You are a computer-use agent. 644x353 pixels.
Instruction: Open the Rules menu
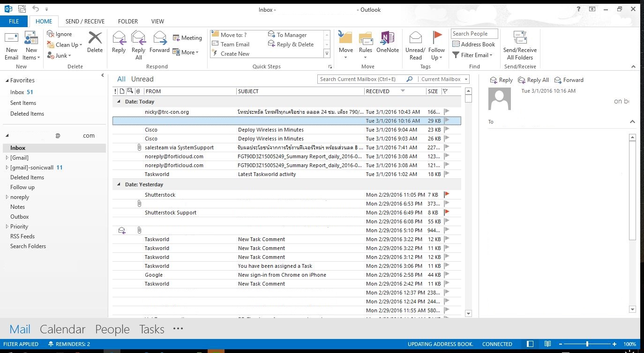pyautogui.click(x=366, y=46)
